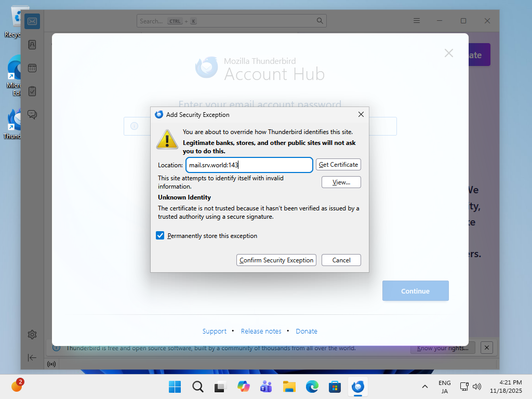Open the Address Book sidebar icon
532x399 pixels.
coord(32,45)
